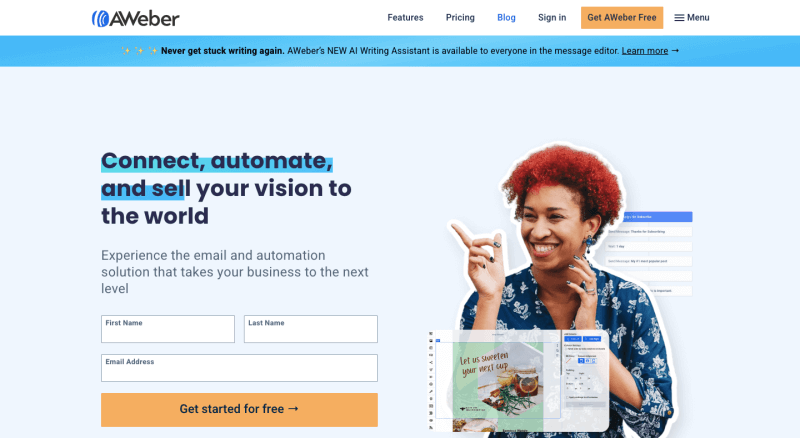The image size is (800, 438).
Task: Click the blue alignment button in mockup panel
Action: [x=581, y=361]
